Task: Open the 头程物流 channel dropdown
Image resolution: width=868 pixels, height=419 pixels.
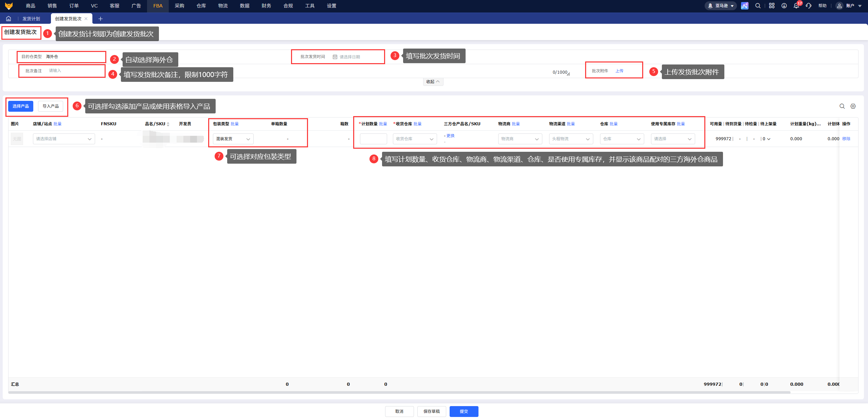Action: click(571, 139)
